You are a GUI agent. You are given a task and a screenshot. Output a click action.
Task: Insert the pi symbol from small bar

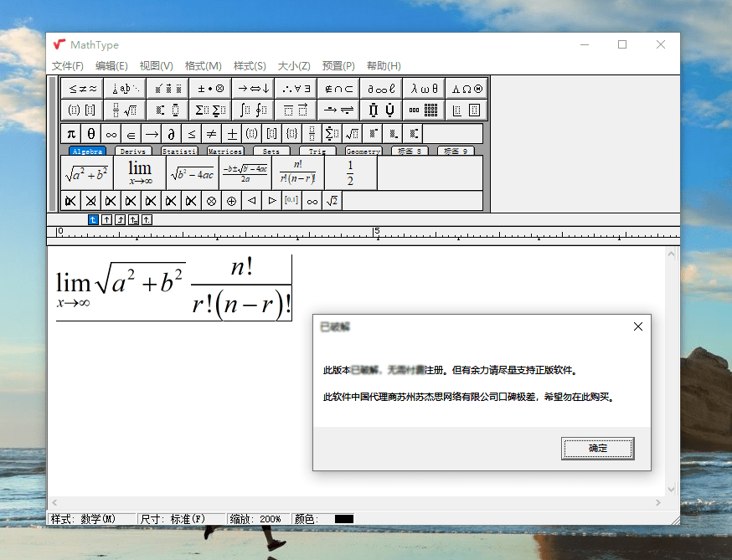71,135
